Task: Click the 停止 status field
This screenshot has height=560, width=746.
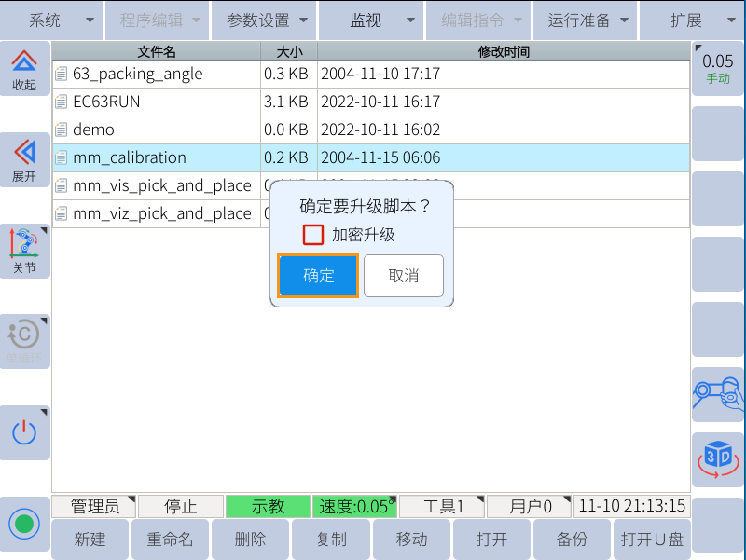Action: pos(181,506)
